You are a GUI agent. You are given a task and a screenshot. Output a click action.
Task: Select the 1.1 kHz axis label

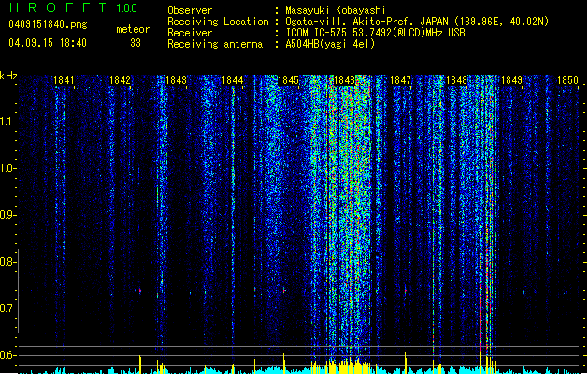point(7,122)
